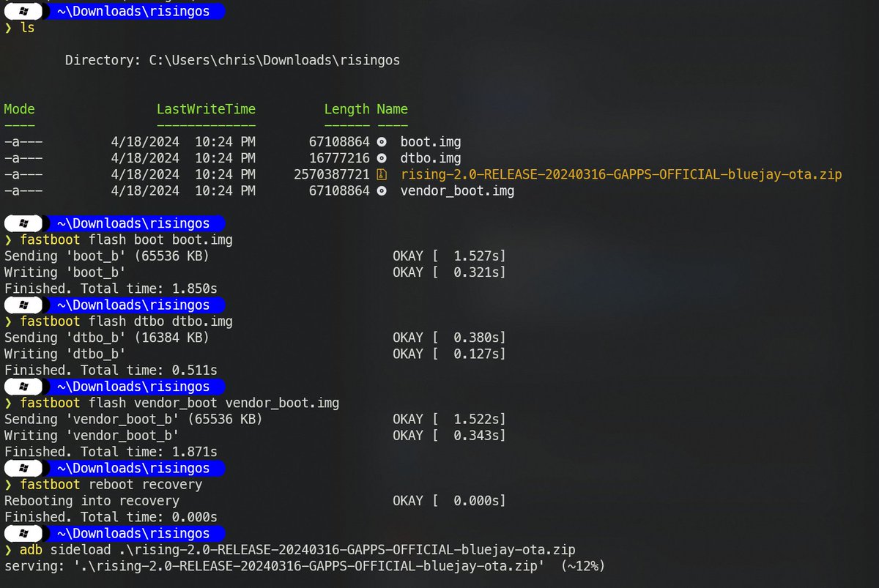
Task: Click the "Sending 'dtbo_b' (16384 KB)" line
Action: click(x=106, y=338)
